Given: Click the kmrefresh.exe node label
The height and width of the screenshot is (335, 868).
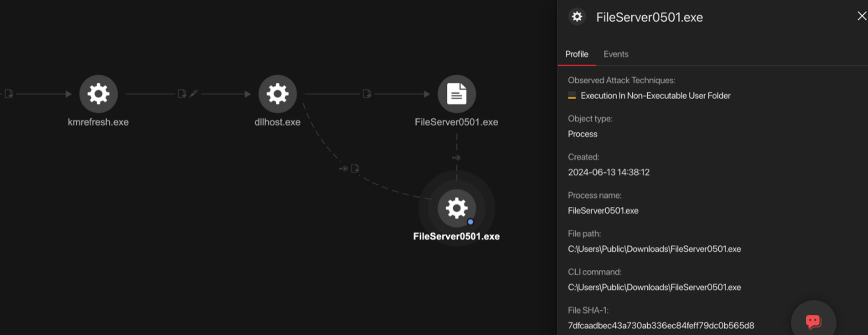Looking at the screenshot, I should tap(98, 122).
